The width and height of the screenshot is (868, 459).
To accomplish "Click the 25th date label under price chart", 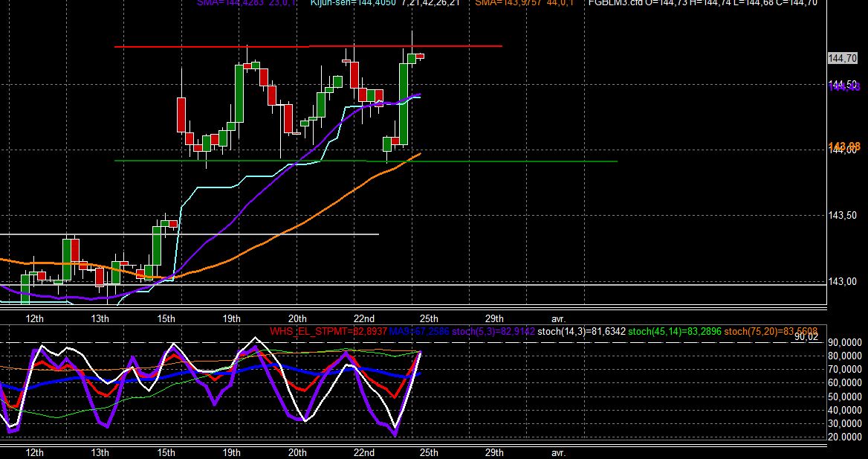I will coord(429,318).
